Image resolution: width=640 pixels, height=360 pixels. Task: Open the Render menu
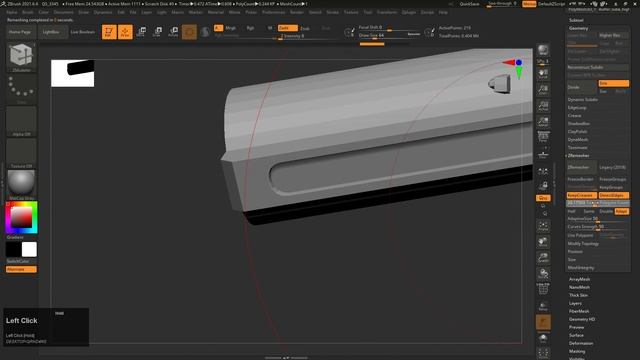(x=297, y=12)
